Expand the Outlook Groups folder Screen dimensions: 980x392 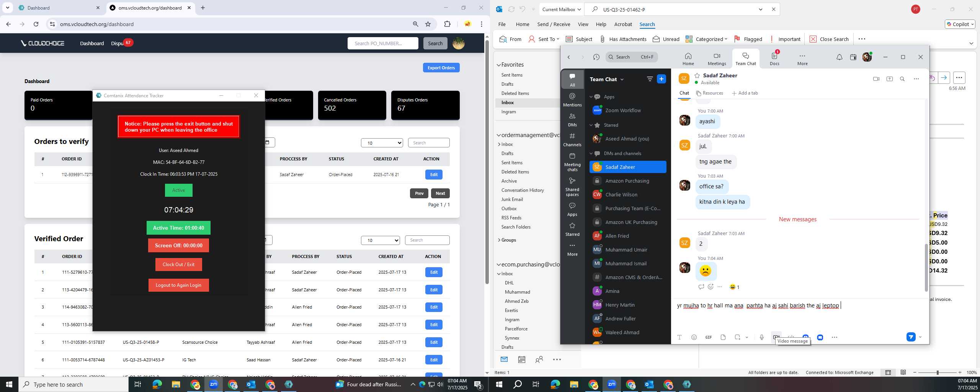[x=499, y=240]
